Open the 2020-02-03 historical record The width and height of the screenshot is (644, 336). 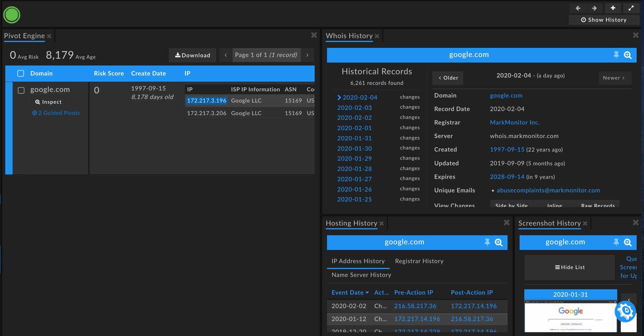pos(354,107)
